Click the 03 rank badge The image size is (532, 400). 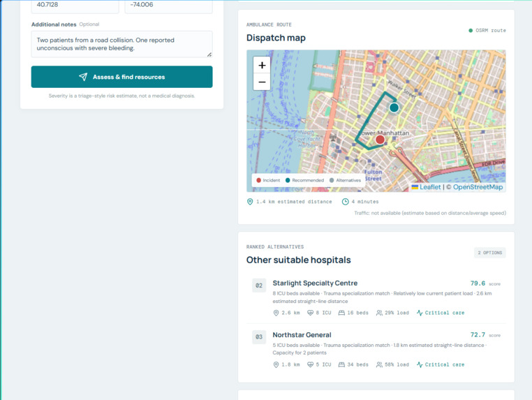259,337
